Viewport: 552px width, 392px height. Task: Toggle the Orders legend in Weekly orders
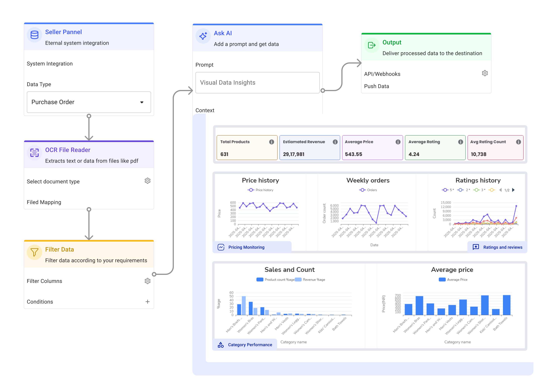pyautogui.click(x=368, y=190)
